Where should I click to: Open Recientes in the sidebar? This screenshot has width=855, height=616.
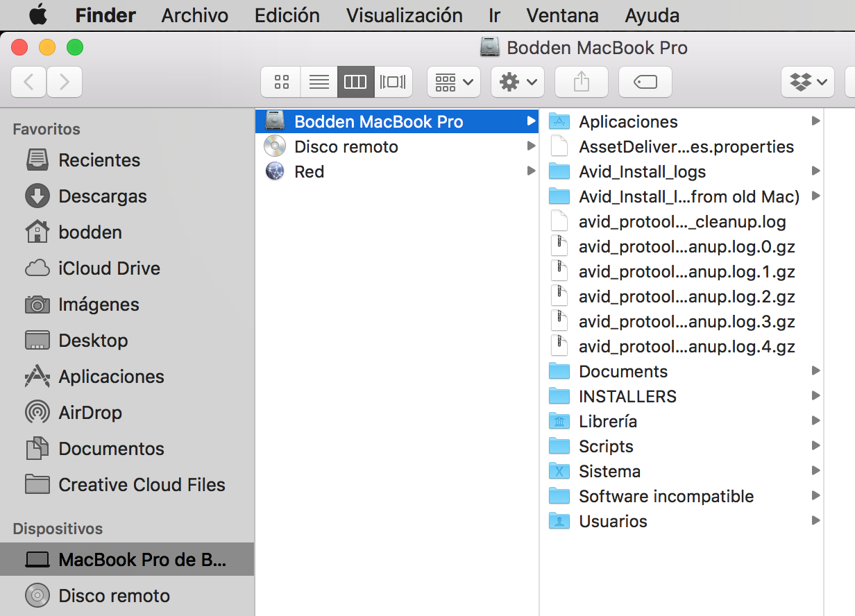pyautogui.click(x=127, y=160)
